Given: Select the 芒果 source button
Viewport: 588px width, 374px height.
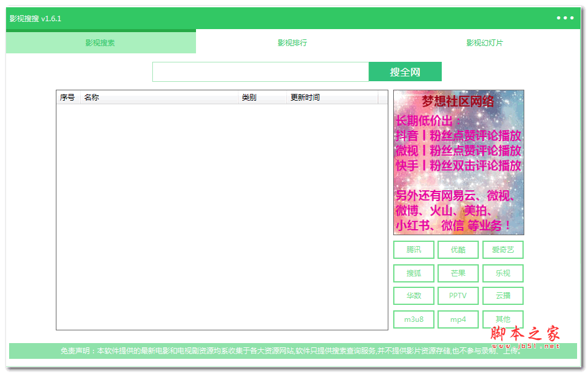Looking at the screenshot, I should 458,273.
